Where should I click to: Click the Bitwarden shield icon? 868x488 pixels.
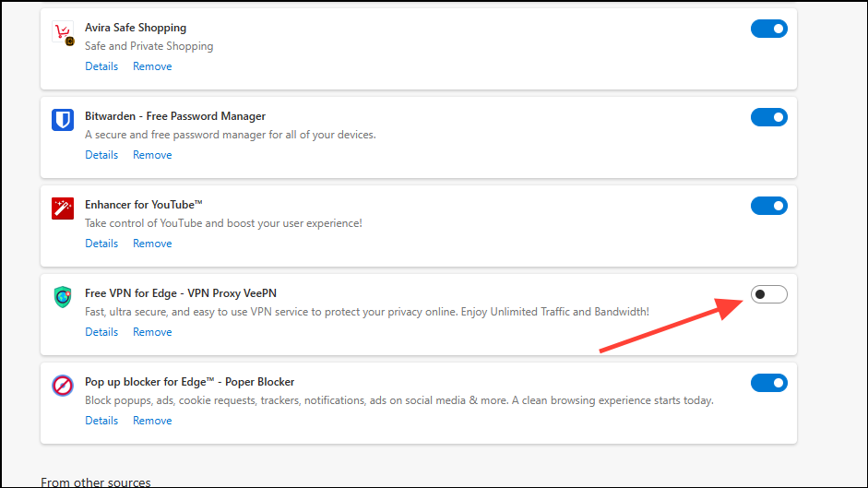point(63,120)
